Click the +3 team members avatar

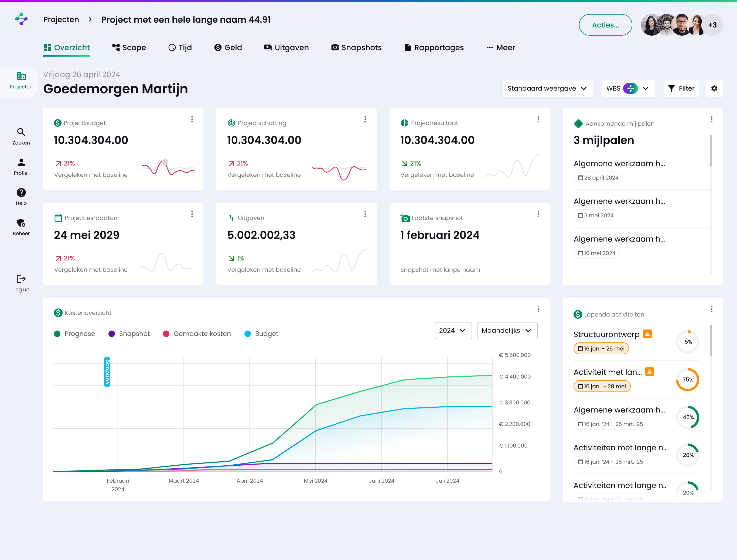[712, 25]
